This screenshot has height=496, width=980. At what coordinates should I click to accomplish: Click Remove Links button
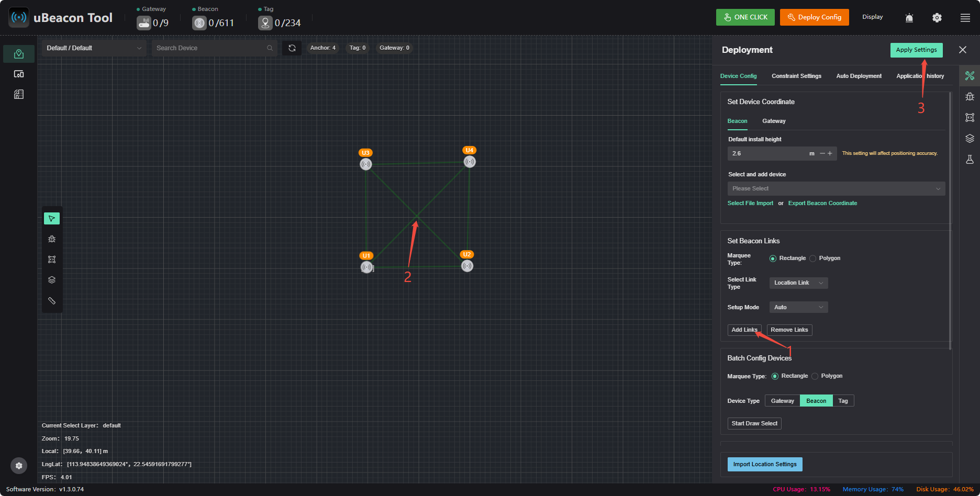(789, 330)
